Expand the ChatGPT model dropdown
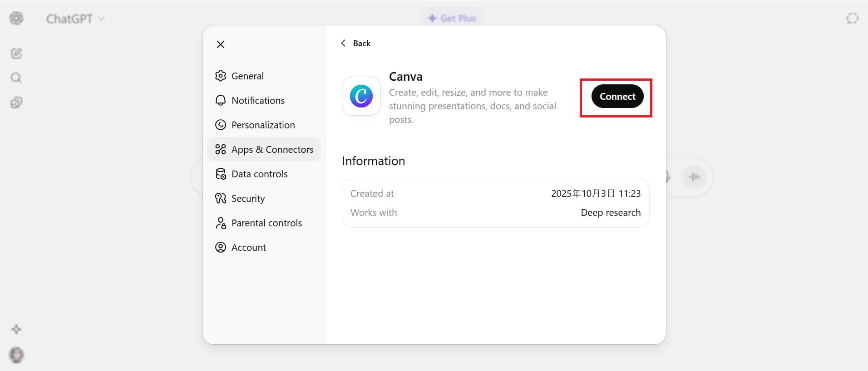 75,19
